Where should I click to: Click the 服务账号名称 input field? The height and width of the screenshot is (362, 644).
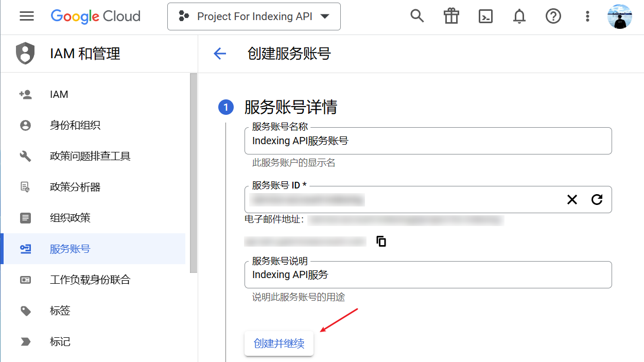[x=427, y=141]
